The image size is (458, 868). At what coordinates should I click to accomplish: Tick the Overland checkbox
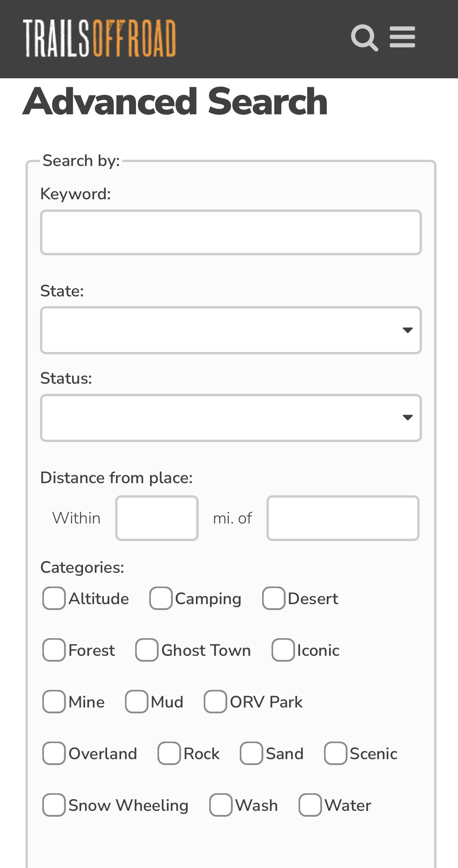point(54,753)
